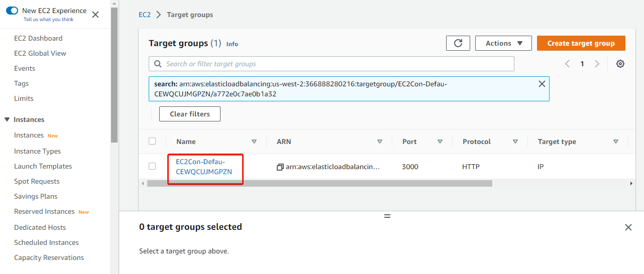The width and height of the screenshot is (644, 274).
Task: Click the sidebar vertical scrollbar
Action: click(114, 75)
